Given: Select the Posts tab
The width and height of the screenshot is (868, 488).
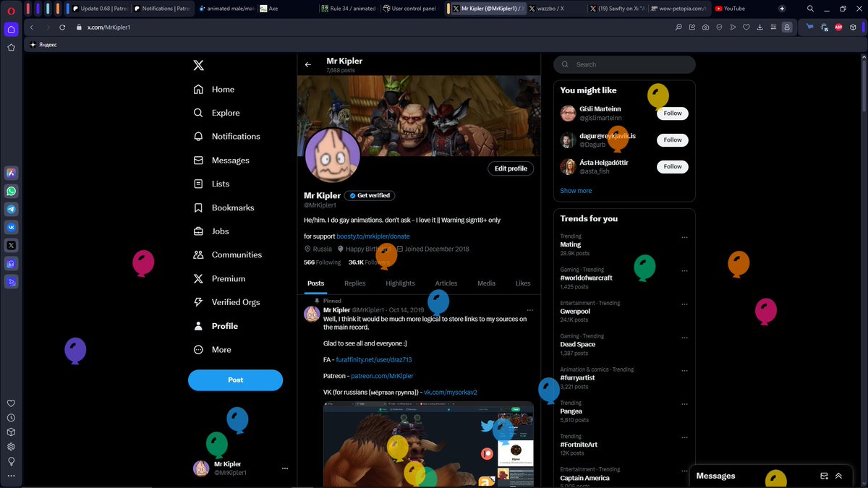Looking at the screenshot, I should tap(315, 283).
